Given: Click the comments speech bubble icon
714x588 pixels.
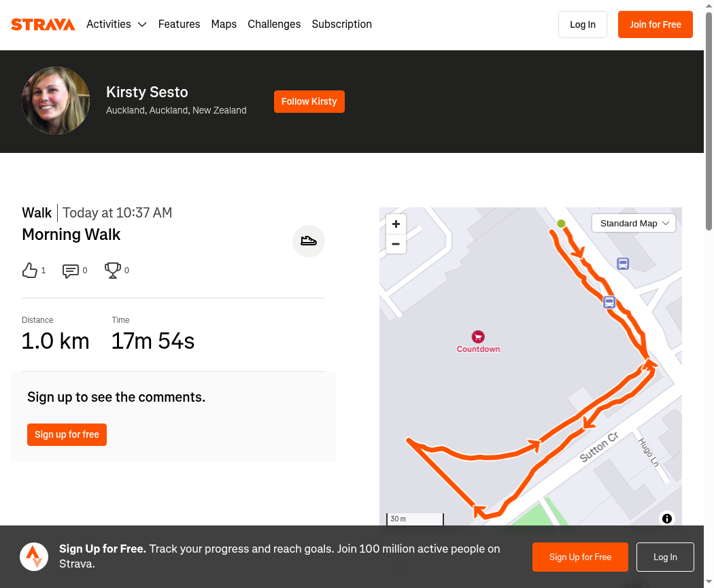Looking at the screenshot, I should pos(71,271).
